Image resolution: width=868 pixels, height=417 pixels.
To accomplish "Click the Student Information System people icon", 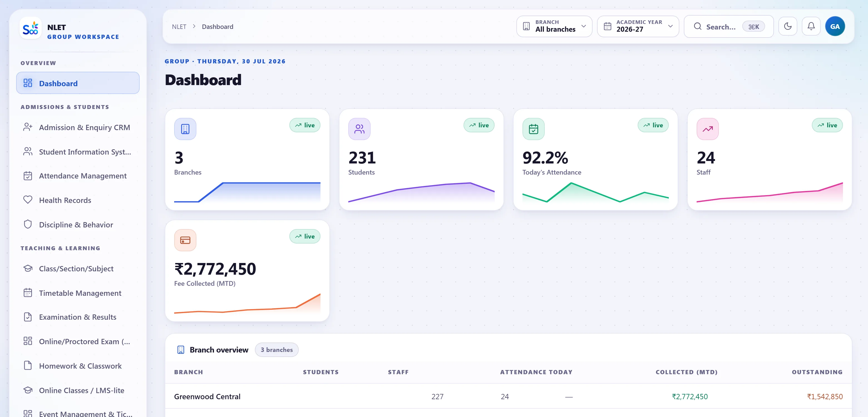I will point(28,151).
